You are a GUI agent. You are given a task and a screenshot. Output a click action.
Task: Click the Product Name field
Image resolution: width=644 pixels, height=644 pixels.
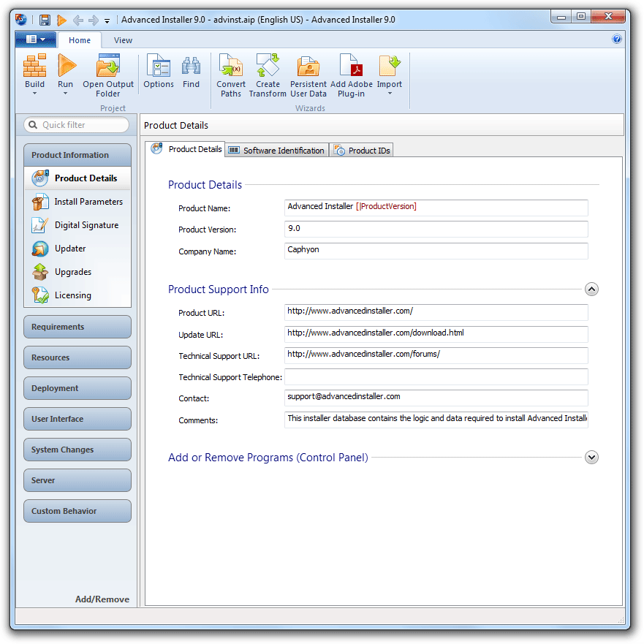pos(436,208)
